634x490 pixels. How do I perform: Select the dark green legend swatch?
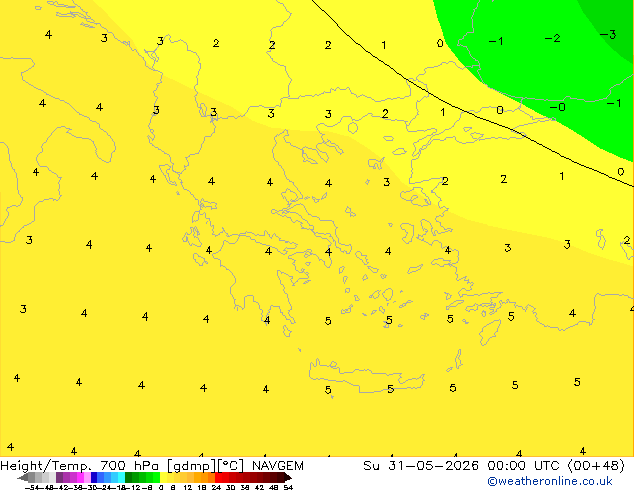129,477
